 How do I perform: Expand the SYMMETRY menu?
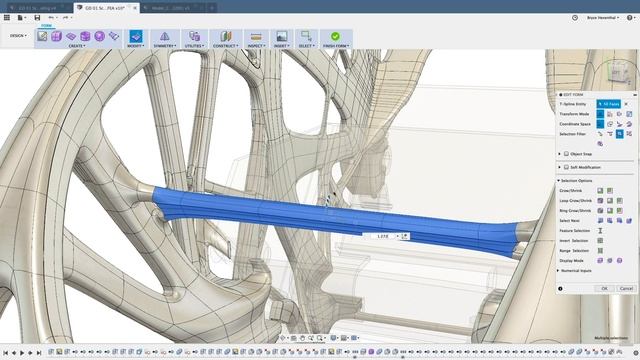pos(165,46)
